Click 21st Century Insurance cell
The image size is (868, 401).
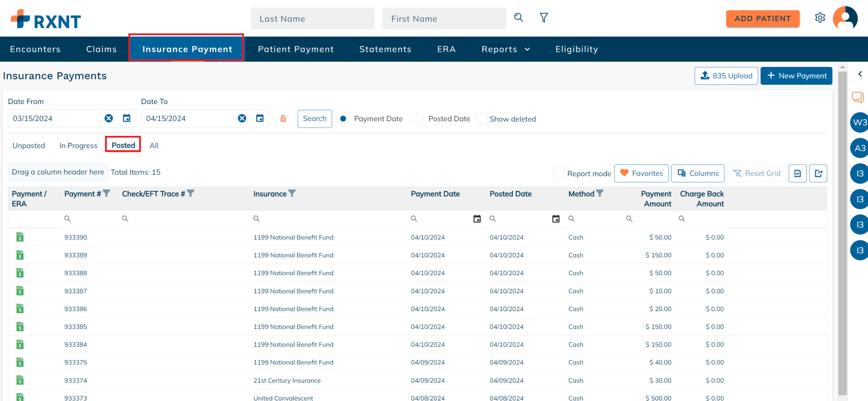287,381
